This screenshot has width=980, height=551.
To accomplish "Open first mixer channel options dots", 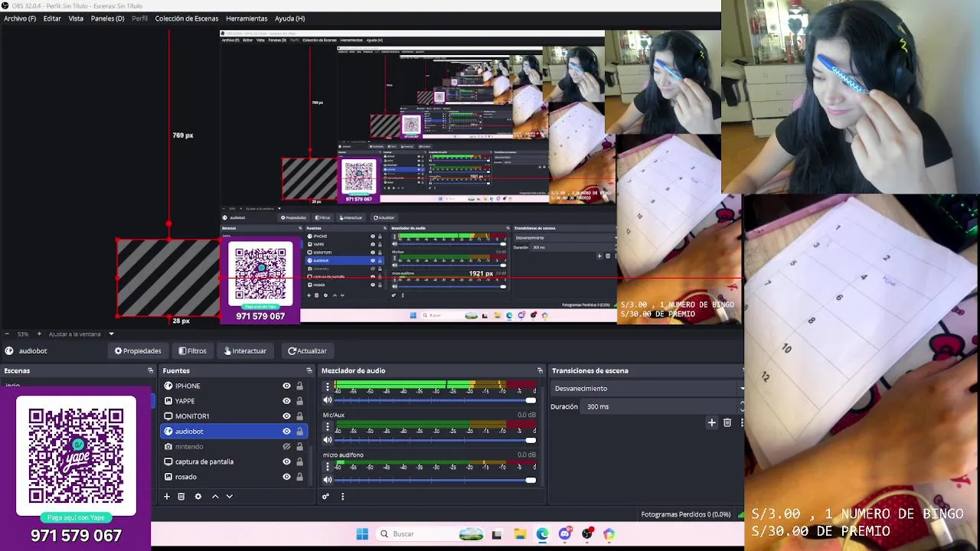I will pos(327,386).
